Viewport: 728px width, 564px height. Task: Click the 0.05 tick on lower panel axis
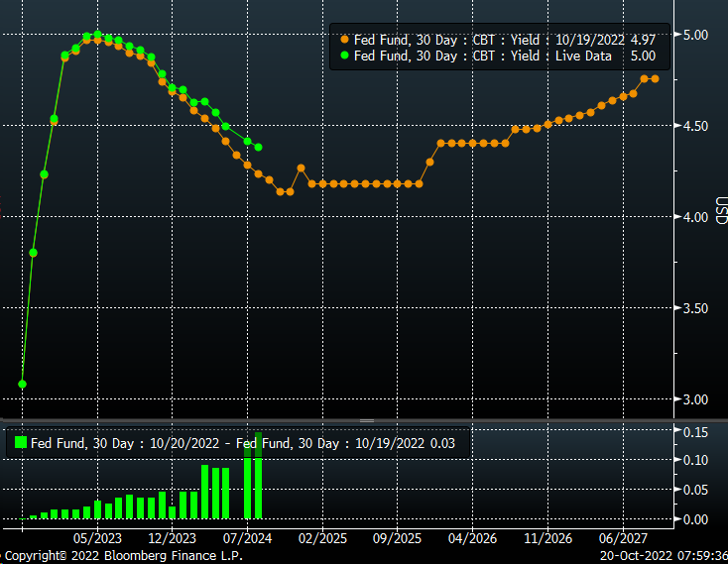pyautogui.click(x=695, y=490)
